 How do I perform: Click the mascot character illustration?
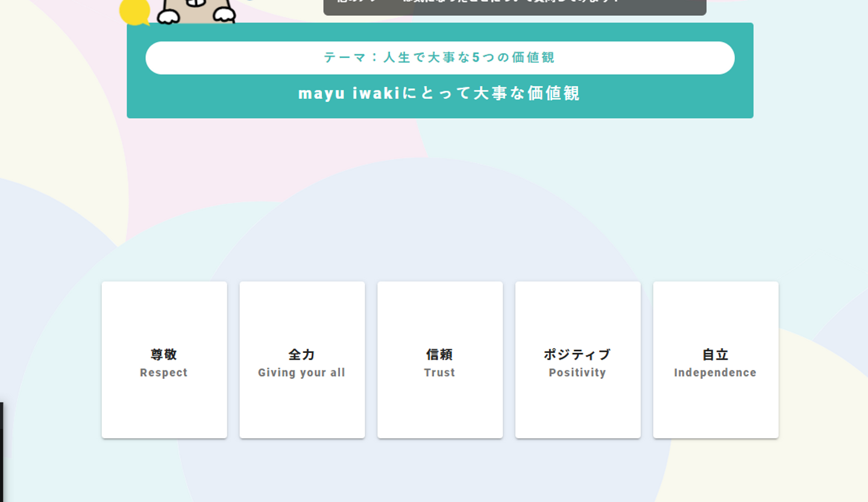(x=196, y=11)
